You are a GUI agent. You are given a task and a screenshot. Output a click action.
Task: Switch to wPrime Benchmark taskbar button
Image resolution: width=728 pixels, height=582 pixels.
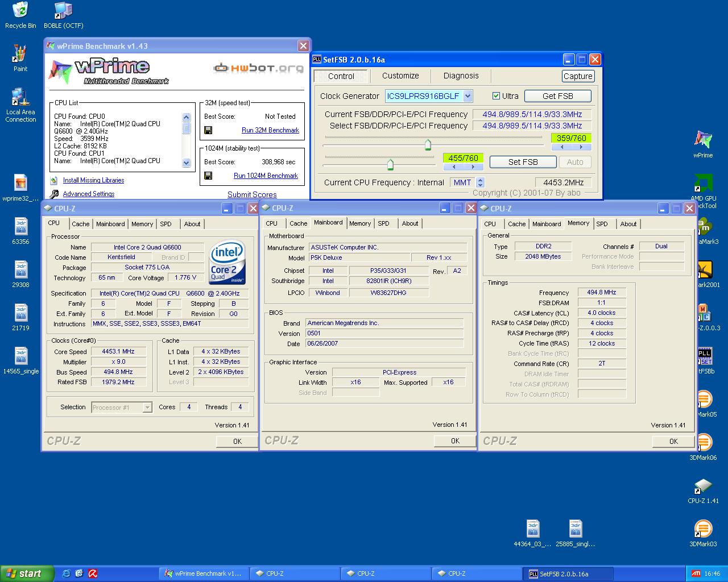point(203,573)
